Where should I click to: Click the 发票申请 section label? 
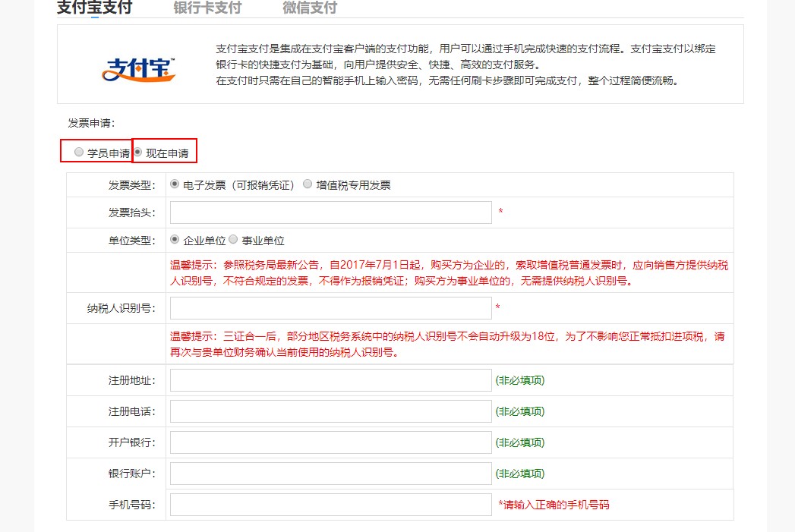91,123
